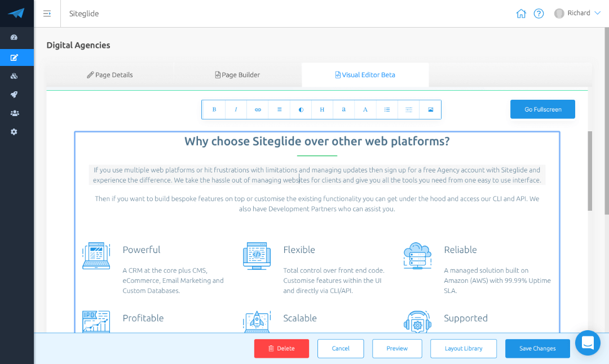Open the users group sidebar icon

coord(14,113)
